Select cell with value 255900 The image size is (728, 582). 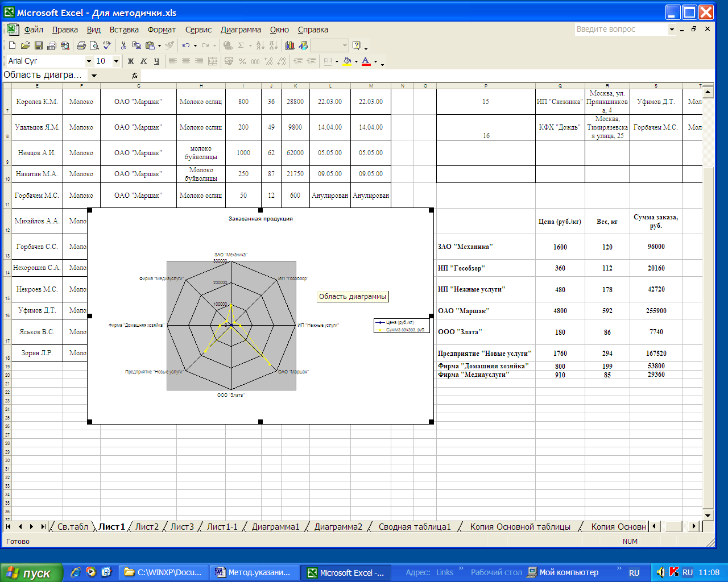[x=656, y=311]
